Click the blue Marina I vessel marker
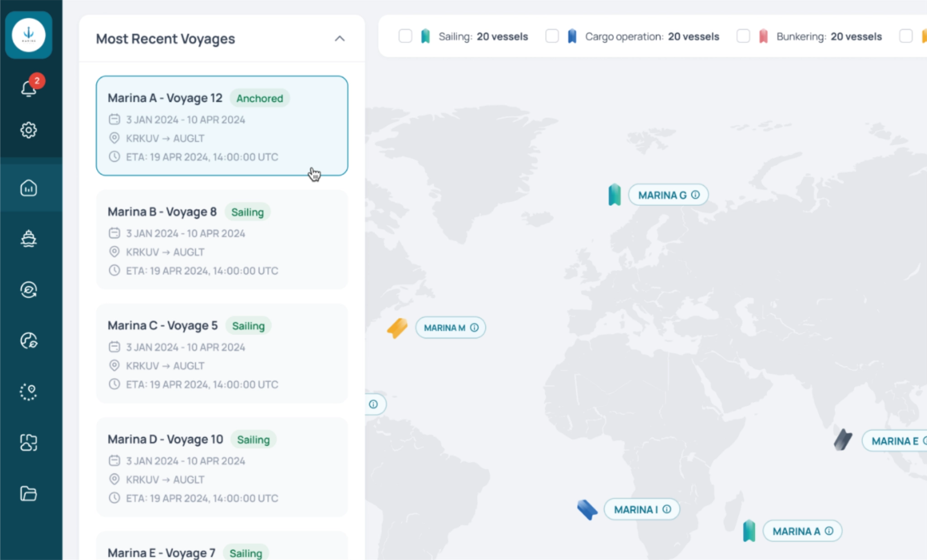927x560 pixels. (587, 510)
